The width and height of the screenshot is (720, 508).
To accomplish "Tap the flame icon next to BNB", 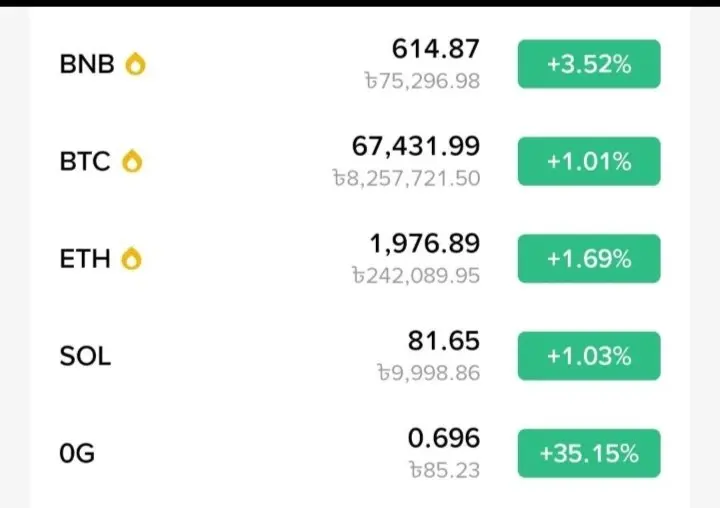I will [135, 63].
